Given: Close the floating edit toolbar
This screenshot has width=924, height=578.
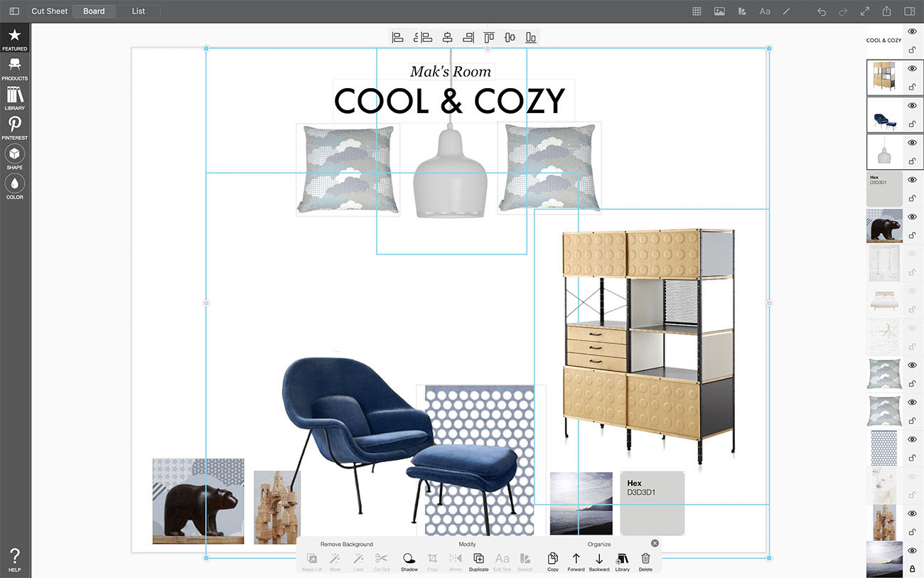Looking at the screenshot, I should 655,543.
